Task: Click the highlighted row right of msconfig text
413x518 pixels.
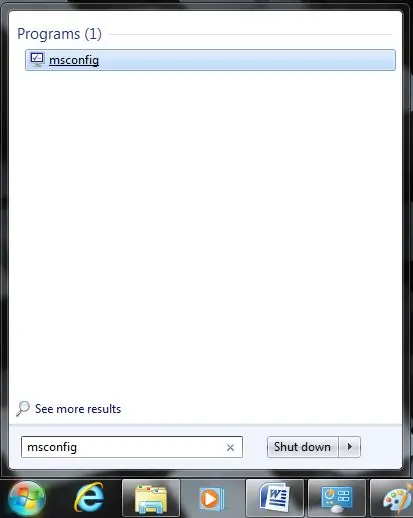Action: [x=247, y=60]
